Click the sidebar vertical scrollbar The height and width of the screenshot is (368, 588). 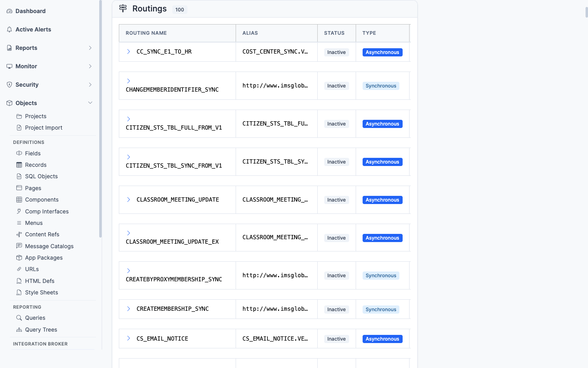click(x=100, y=119)
